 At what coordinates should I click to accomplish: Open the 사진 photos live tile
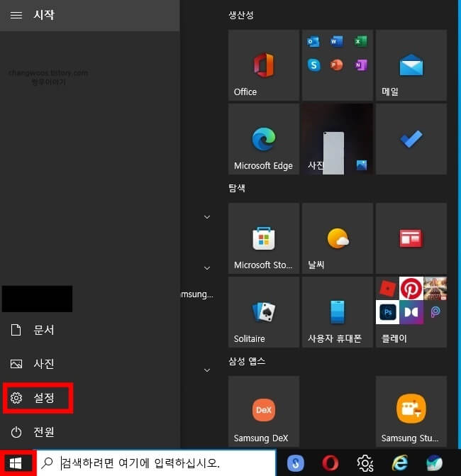pyautogui.click(x=337, y=139)
